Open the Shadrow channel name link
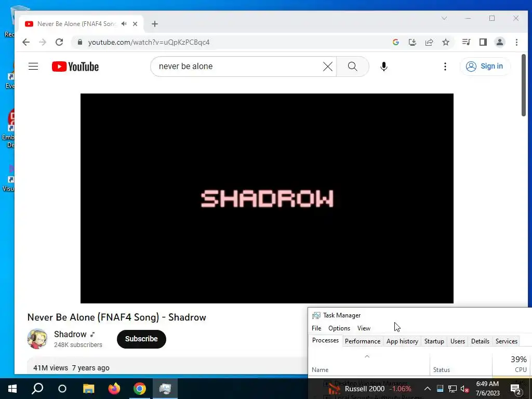532x399 pixels. (70, 334)
